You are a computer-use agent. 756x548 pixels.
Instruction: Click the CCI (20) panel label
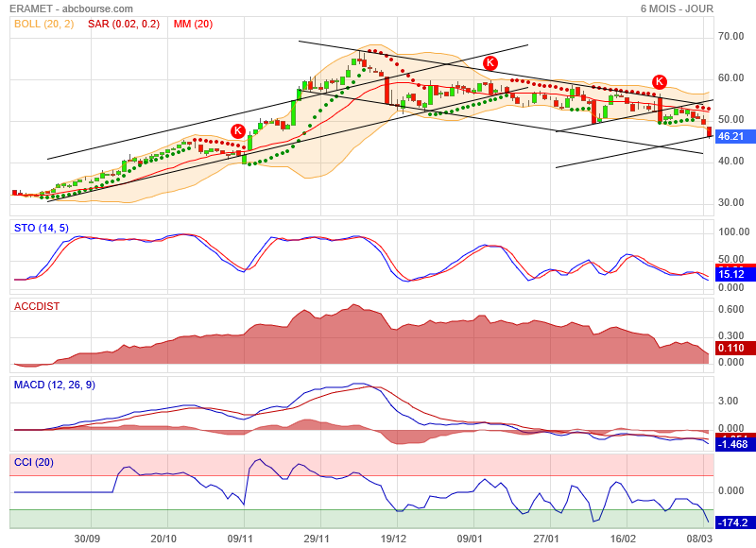[x=34, y=462]
